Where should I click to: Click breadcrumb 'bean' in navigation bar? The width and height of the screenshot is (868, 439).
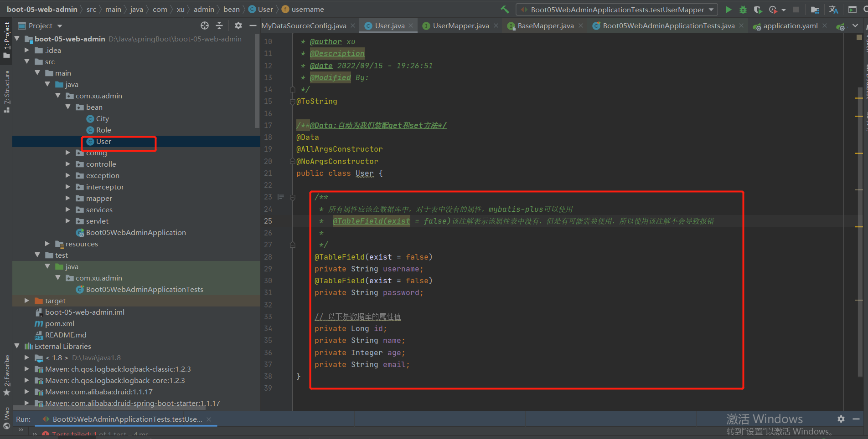click(x=232, y=9)
